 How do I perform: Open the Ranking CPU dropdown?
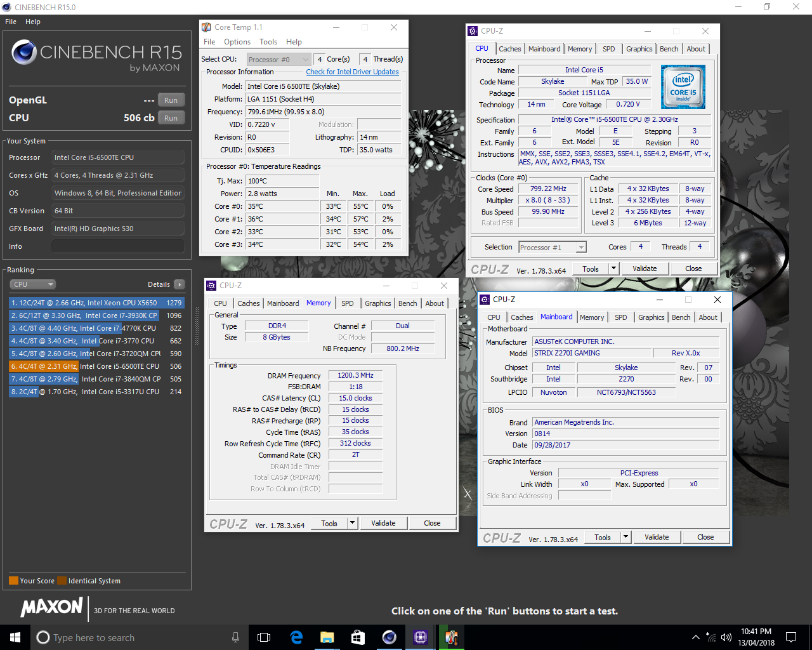(32, 284)
